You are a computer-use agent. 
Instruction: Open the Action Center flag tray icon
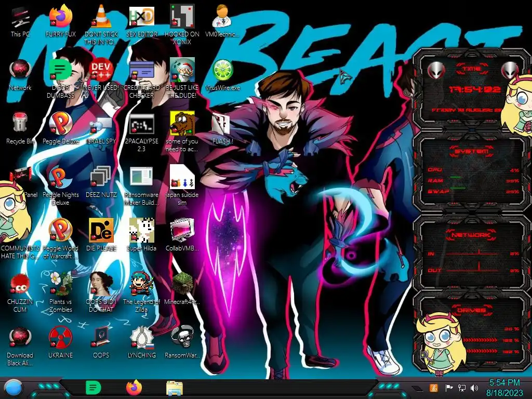pyautogui.click(x=449, y=388)
